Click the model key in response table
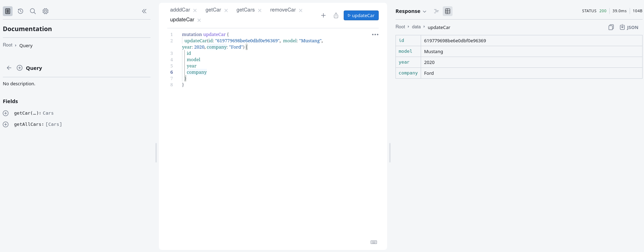This screenshot has height=252, width=644. (405, 51)
